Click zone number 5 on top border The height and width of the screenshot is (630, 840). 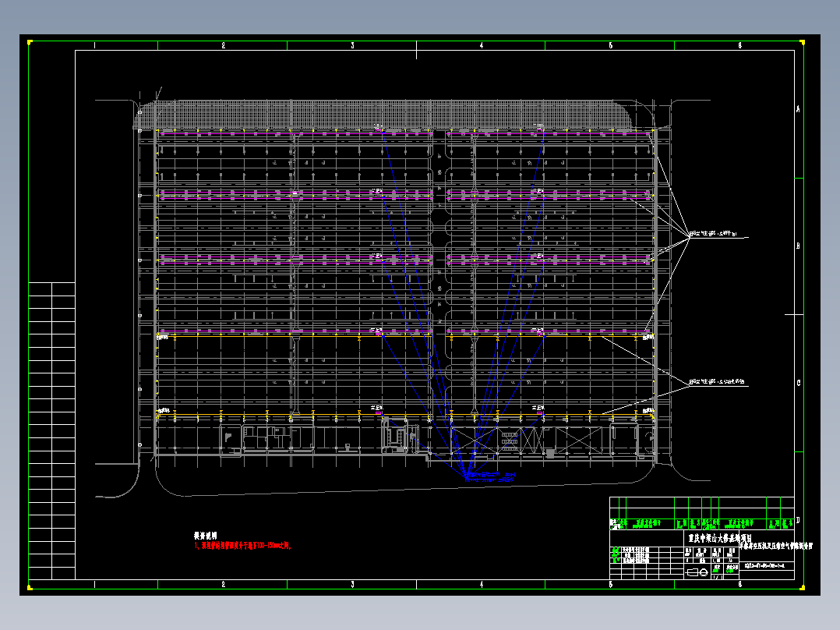pyautogui.click(x=611, y=45)
